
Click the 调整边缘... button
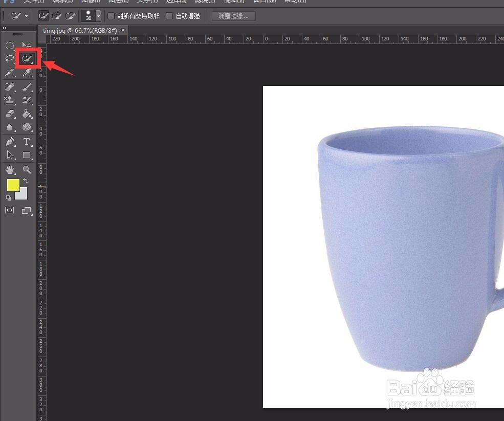point(234,16)
